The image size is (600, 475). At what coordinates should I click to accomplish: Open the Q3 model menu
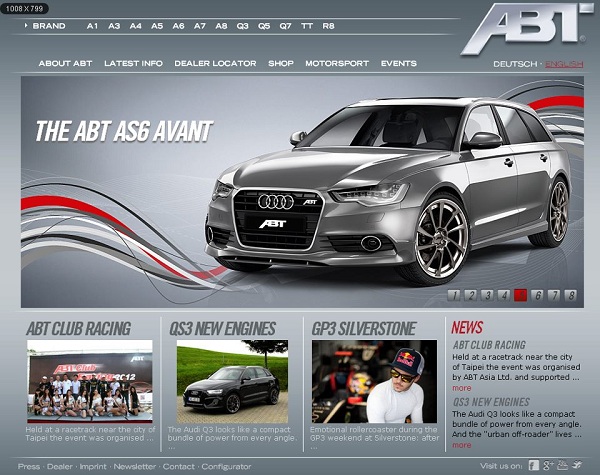click(x=242, y=25)
